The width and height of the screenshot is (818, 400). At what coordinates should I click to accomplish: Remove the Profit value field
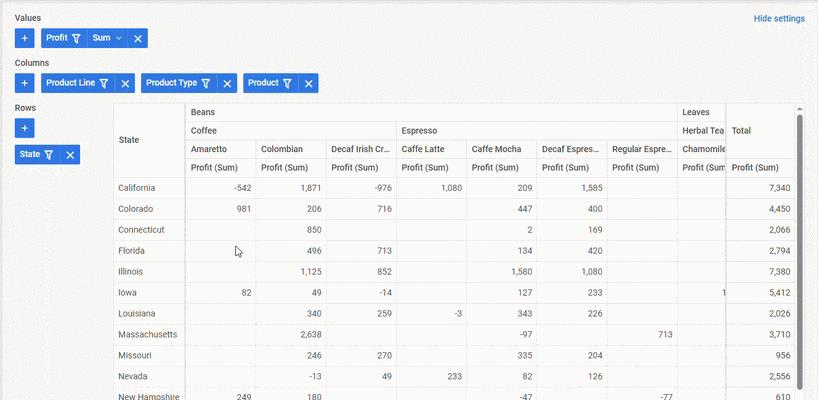tap(138, 38)
